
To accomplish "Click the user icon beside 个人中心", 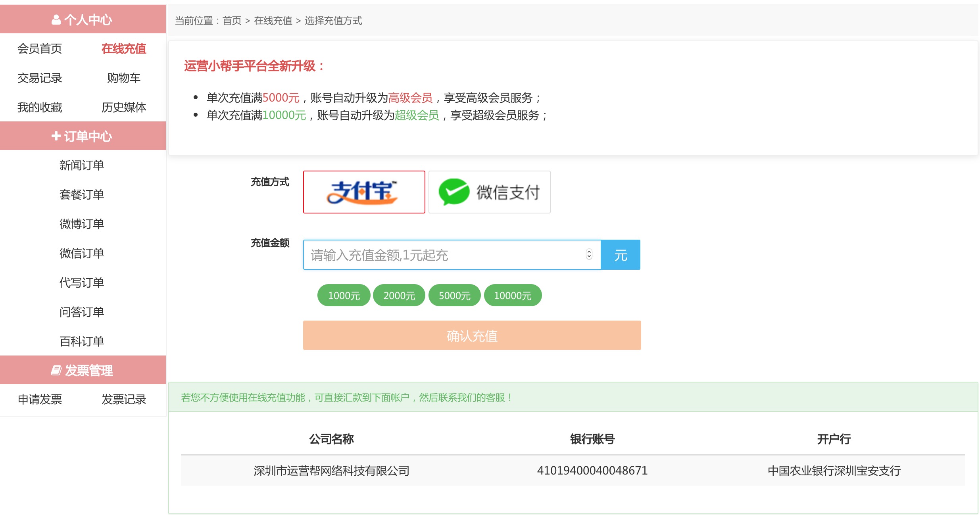I will [x=56, y=19].
